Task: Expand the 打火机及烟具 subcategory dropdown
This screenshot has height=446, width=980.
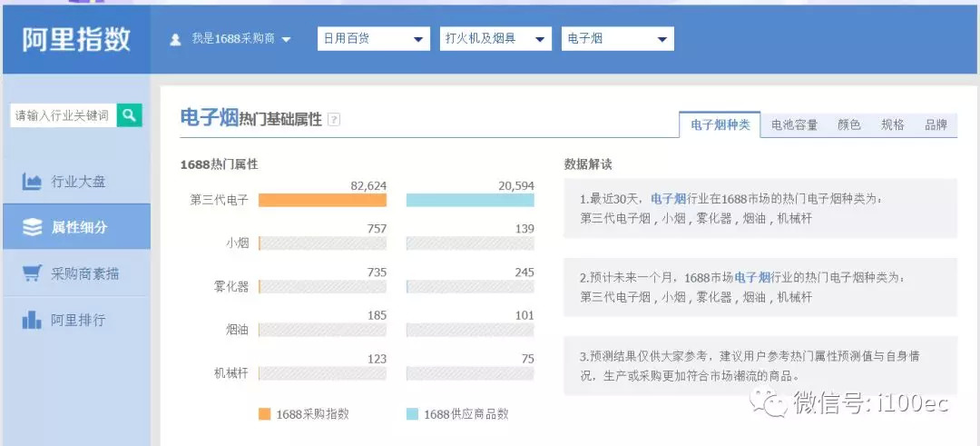Action: click(495, 39)
